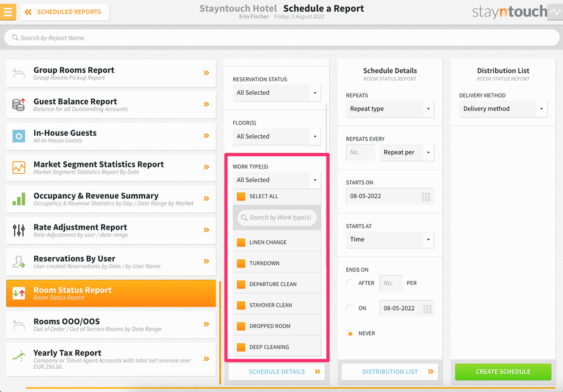This screenshot has height=392, width=563.
Task: Open the Starts On calendar grid icon
Action: click(x=426, y=197)
